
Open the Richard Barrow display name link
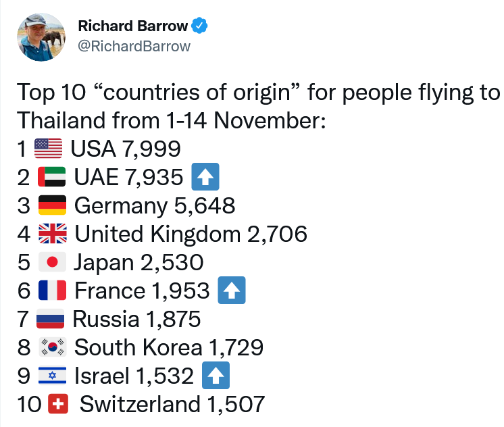133,26
